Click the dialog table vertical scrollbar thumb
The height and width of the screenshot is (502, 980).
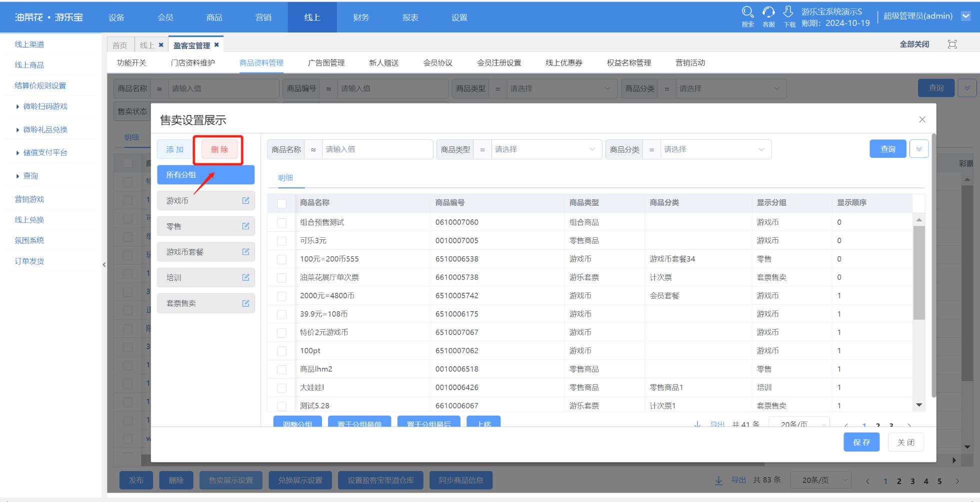[x=919, y=273]
